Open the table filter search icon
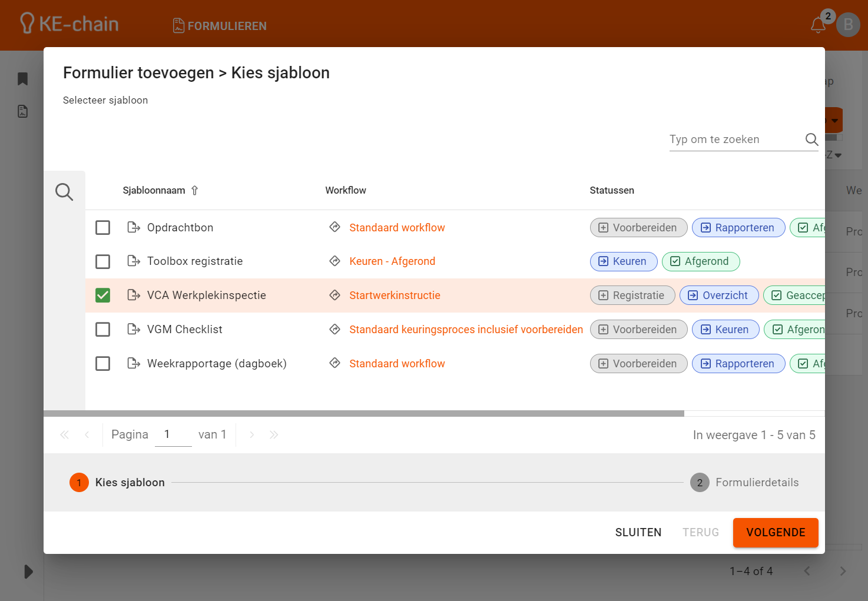The width and height of the screenshot is (868, 601). 64,191
